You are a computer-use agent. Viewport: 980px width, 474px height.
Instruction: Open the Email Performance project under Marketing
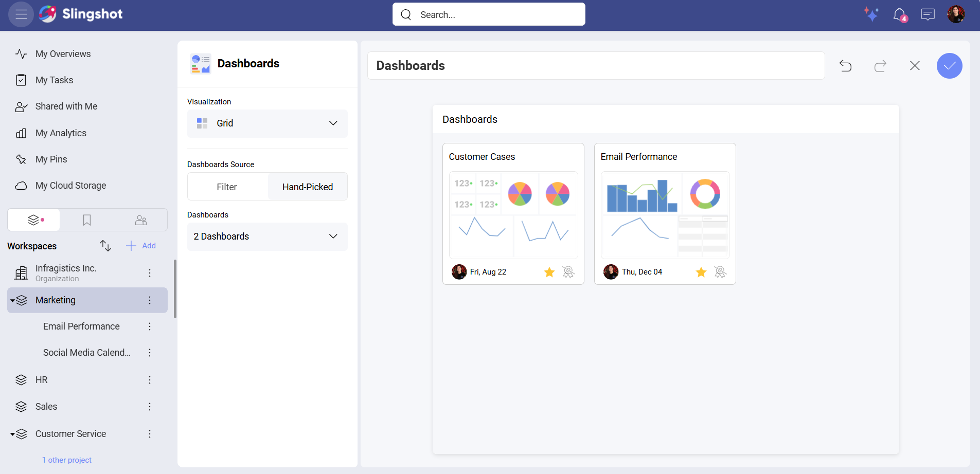point(81,326)
